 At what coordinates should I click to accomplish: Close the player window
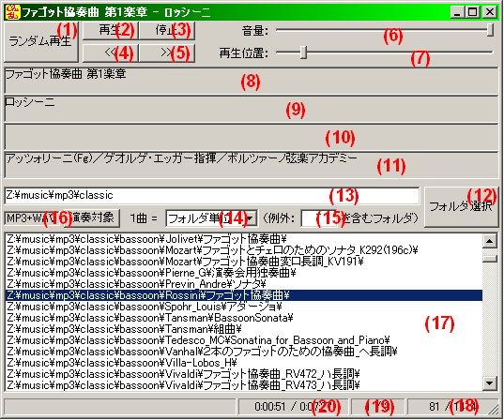coord(490,12)
